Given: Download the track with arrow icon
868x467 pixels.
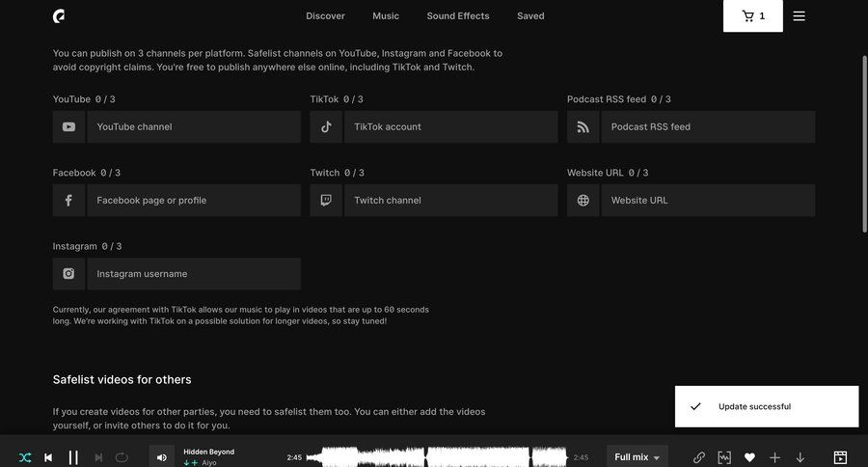Looking at the screenshot, I should pos(800,457).
